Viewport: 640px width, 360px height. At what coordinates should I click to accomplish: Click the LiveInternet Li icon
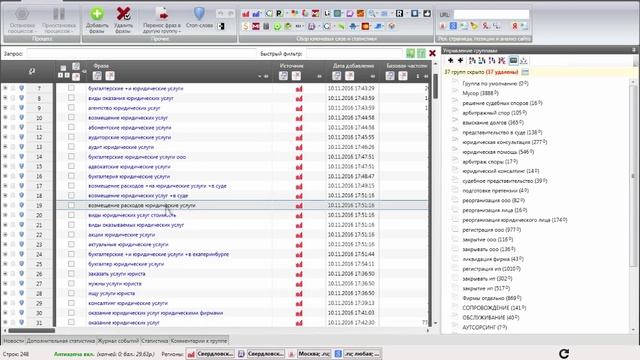click(327, 13)
